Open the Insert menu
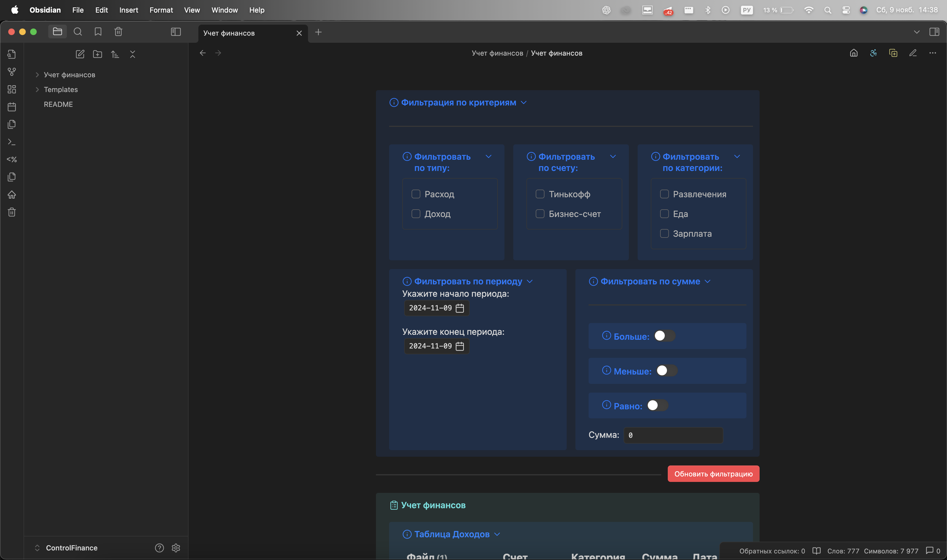Image resolution: width=947 pixels, height=560 pixels. (128, 10)
